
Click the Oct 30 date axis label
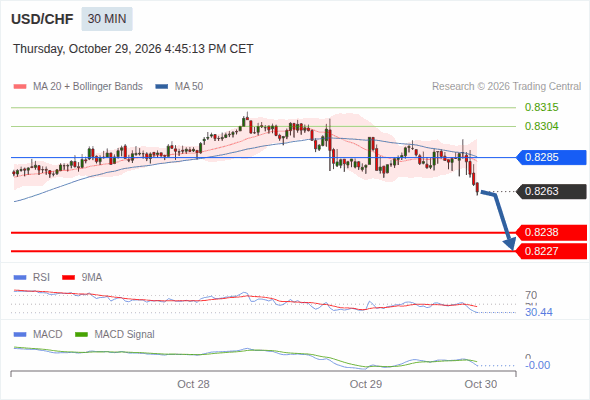[x=481, y=384]
